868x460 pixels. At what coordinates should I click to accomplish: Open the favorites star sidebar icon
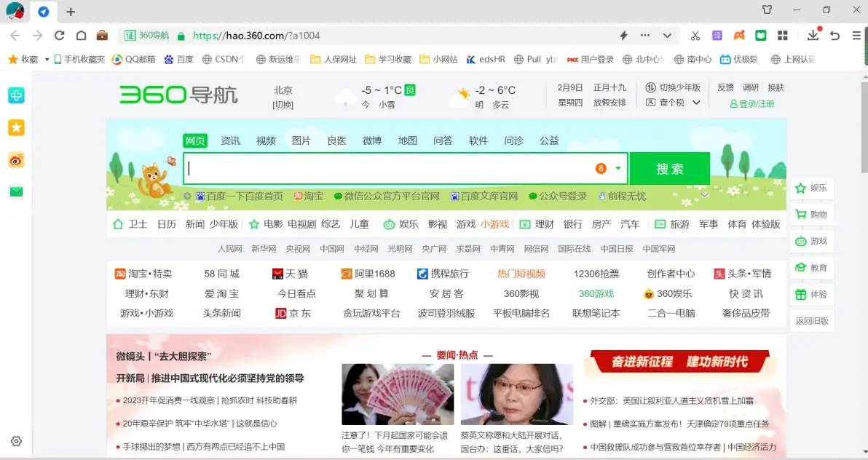pos(16,128)
